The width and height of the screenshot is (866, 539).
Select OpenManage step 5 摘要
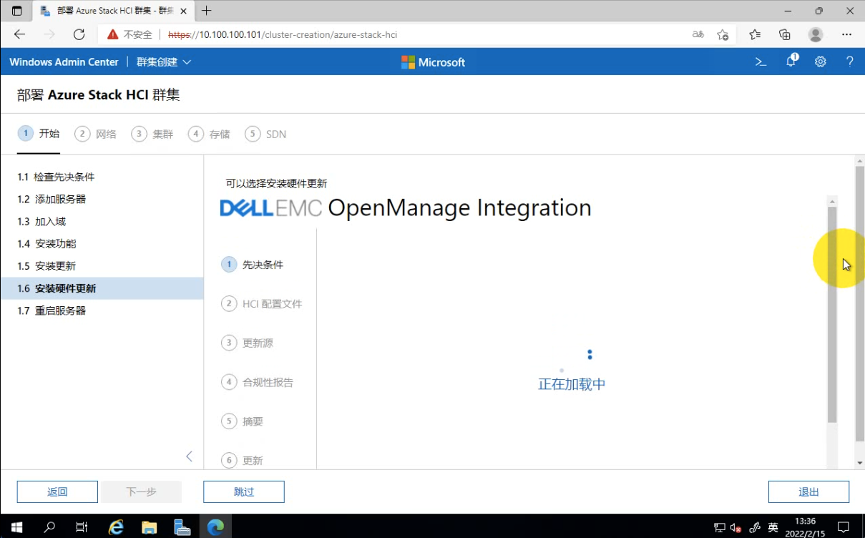[x=242, y=421]
